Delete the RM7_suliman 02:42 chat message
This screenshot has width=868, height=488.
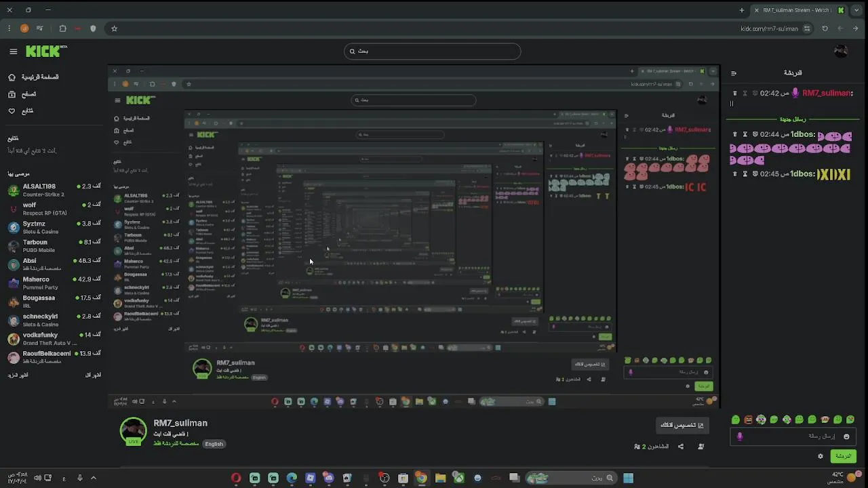(x=734, y=94)
